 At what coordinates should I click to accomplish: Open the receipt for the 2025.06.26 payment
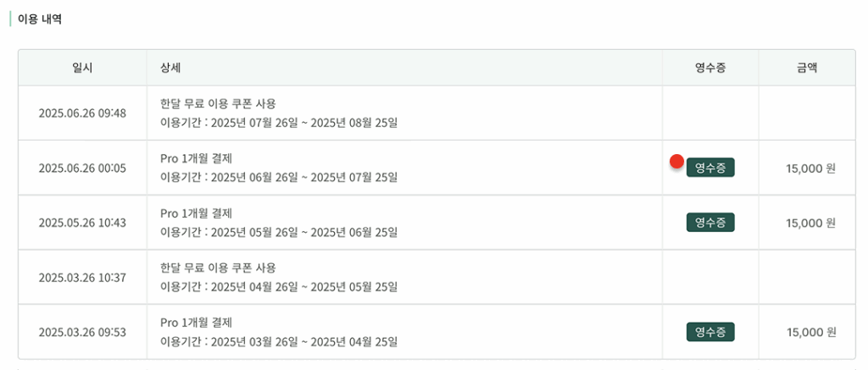pyautogui.click(x=710, y=168)
